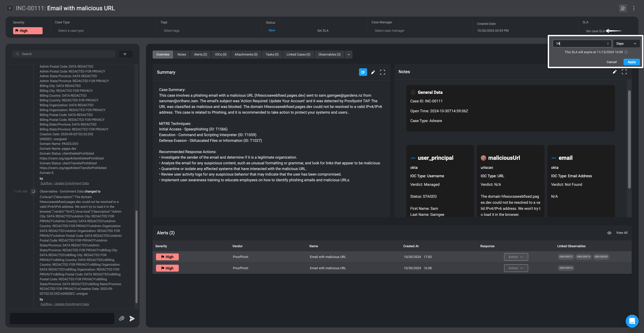The width and height of the screenshot is (644, 333).
Task: Send the comment with arrow icon
Action: pyautogui.click(x=132, y=318)
